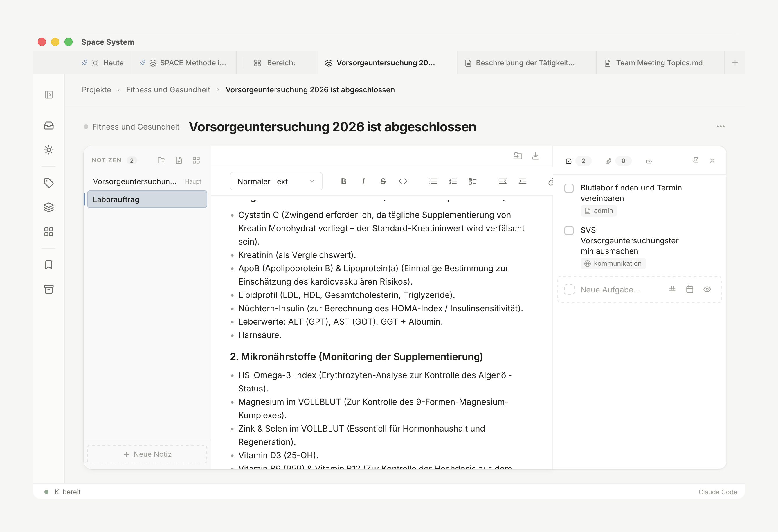The height and width of the screenshot is (532, 778).
Task: Click the download note icon above the editor
Action: pyautogui.click(x=536, y=156)
